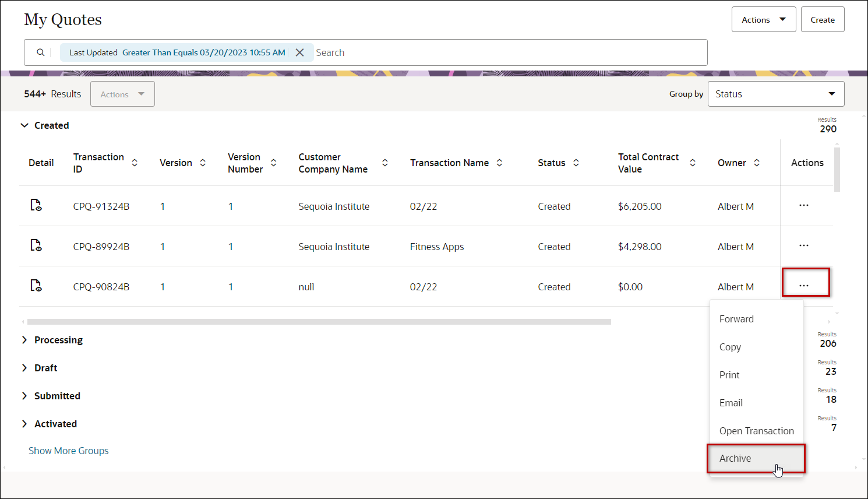Select Copy from the context menu

[730, 347]
